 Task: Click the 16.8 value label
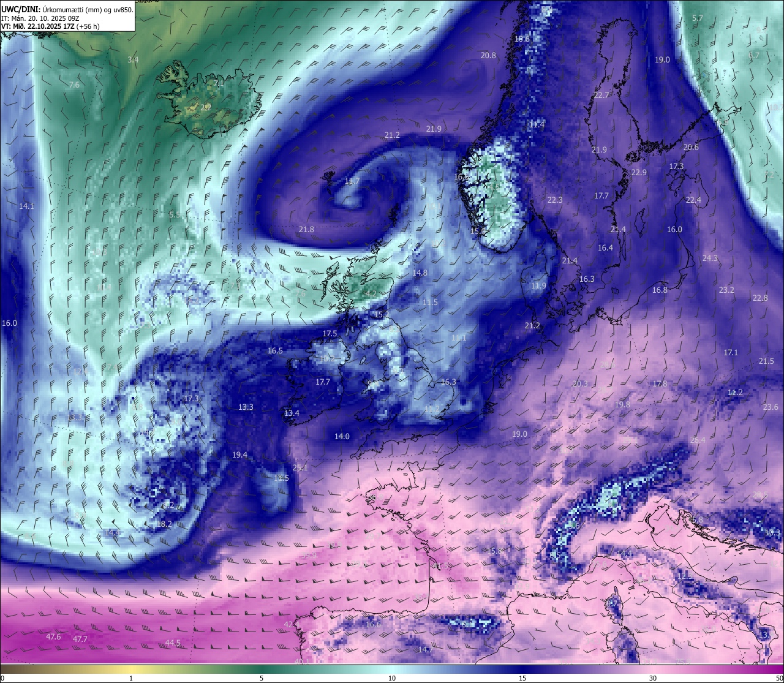click(660, 290)
